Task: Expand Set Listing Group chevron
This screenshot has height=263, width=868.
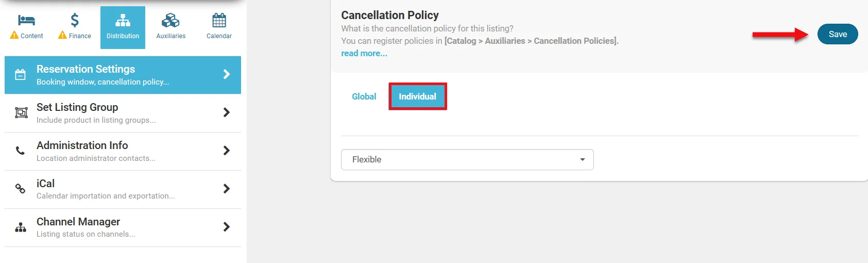Action: [x=226, y=112]
